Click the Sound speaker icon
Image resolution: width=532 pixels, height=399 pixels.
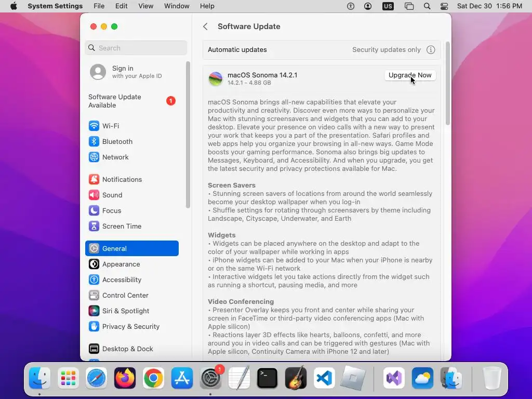(x=94, y=195)
